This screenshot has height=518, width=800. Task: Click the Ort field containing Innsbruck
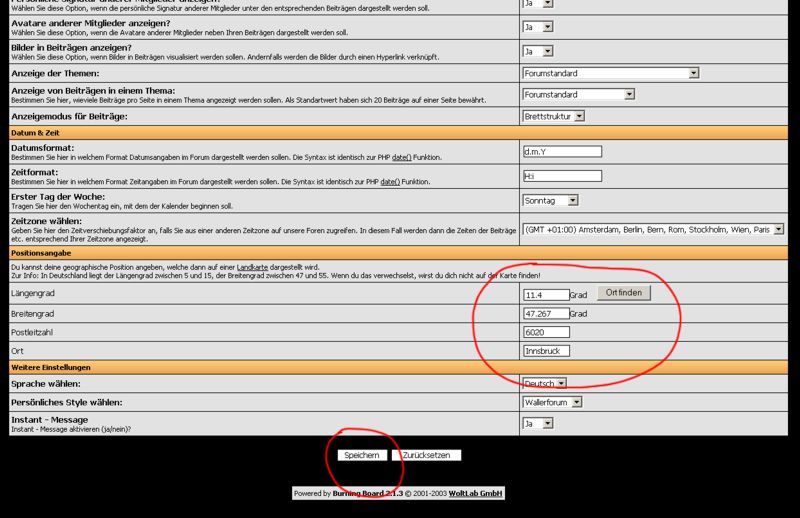point(546,351)
